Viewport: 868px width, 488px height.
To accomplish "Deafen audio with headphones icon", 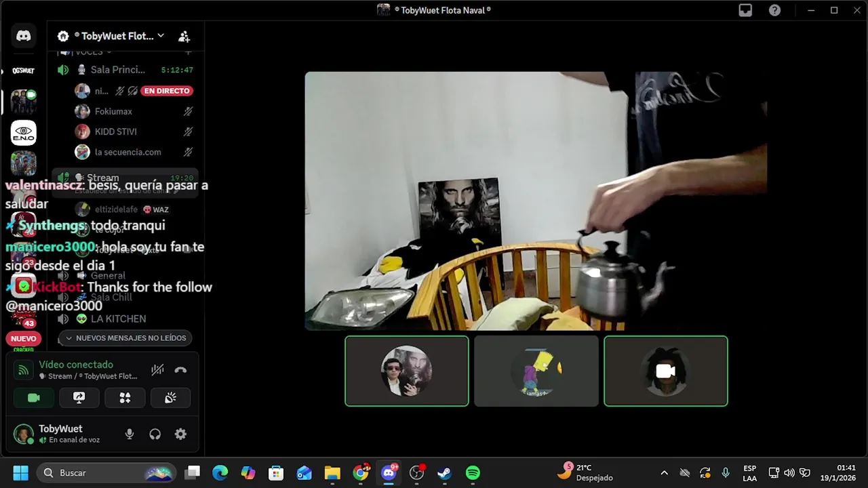I will tap(155, 434).
